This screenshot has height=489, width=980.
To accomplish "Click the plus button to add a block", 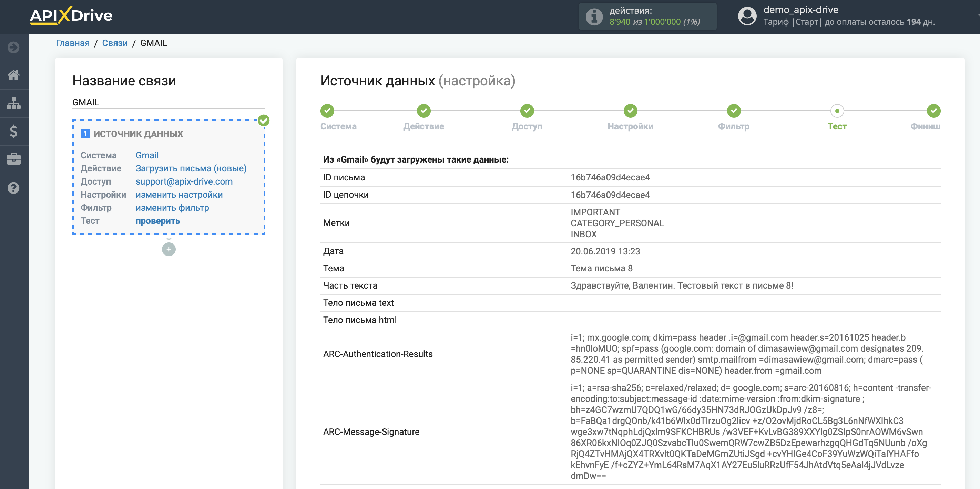I will [169, 249].
